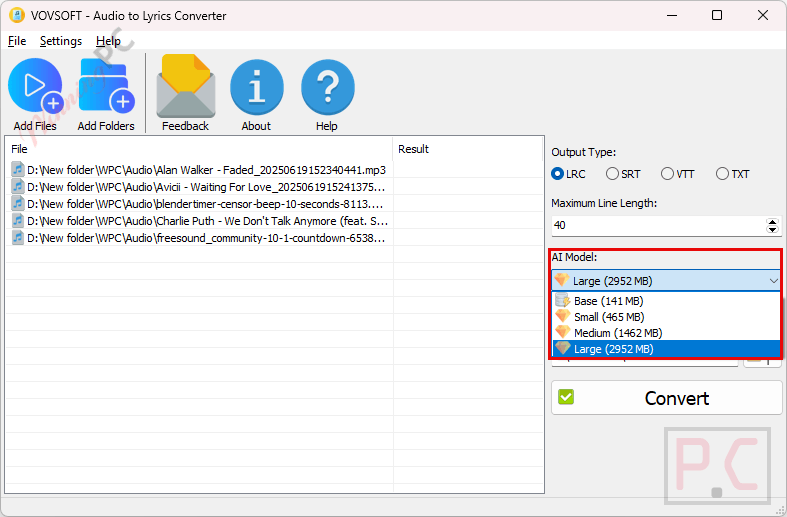Open the Settings menu
Image resolution: width=787 pixels, height=517 pixels.
coord(61,41)
